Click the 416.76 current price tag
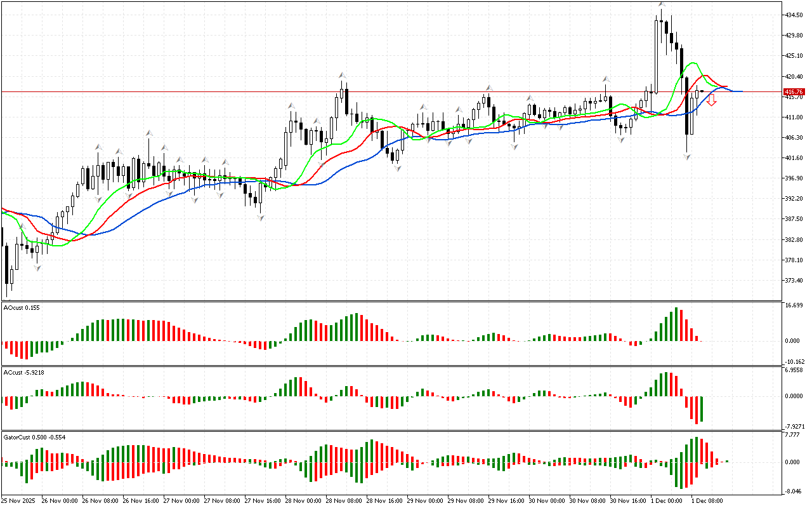The width and height of the screenshot is (812, 508). [x=794, y=92]
